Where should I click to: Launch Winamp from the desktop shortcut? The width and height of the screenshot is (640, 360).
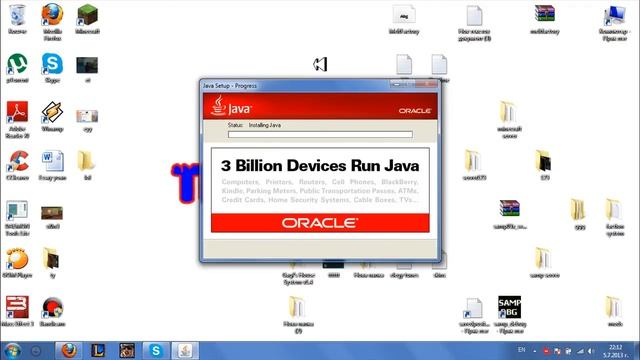tap(52, 113)
